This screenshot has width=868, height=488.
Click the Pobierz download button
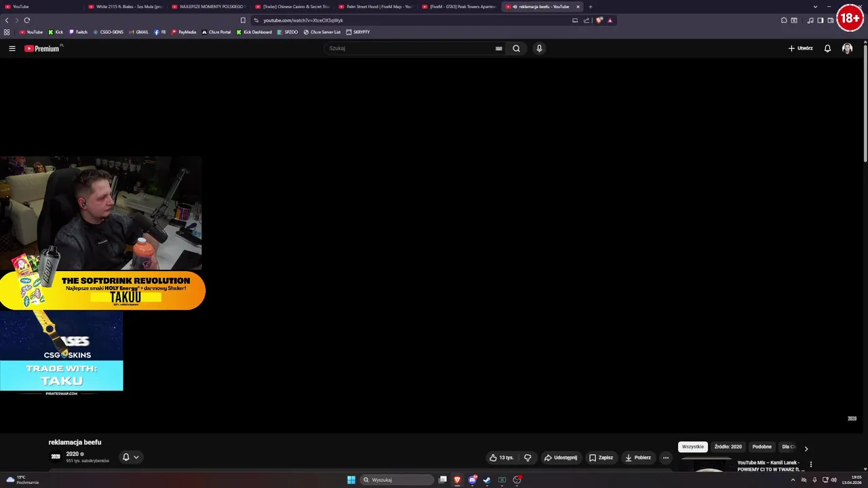[x=638, y=457]
